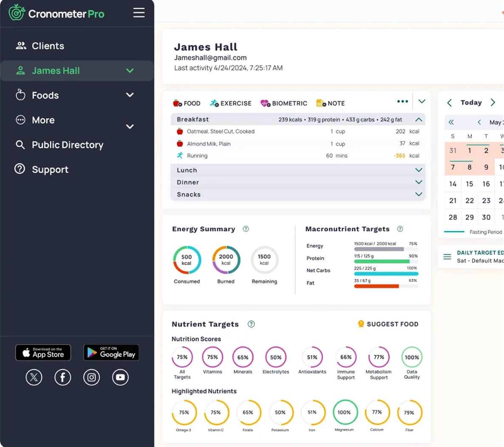504x447 pixels.
Task: Select day 15 in the calendar
Action: click(x=469, y=184)
